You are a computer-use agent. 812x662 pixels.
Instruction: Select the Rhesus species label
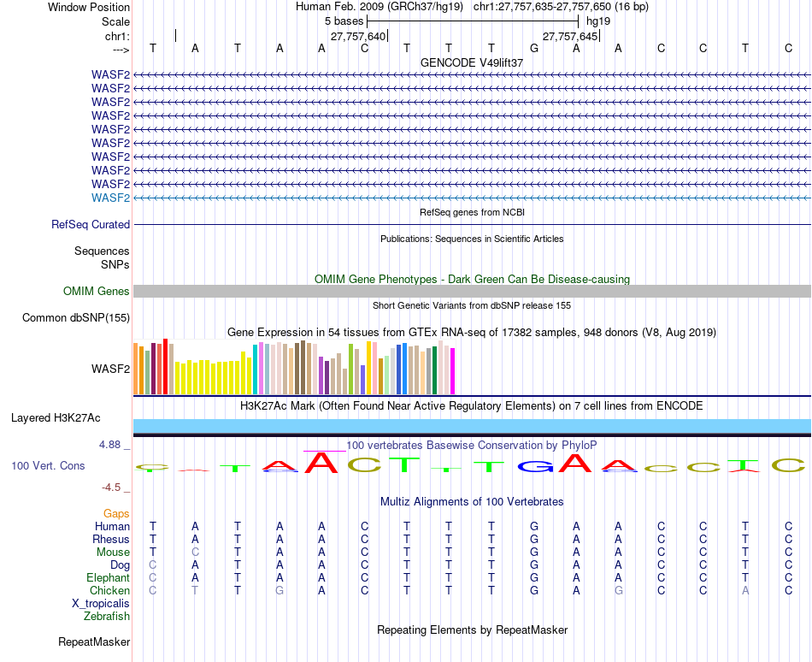coord(111,539)
